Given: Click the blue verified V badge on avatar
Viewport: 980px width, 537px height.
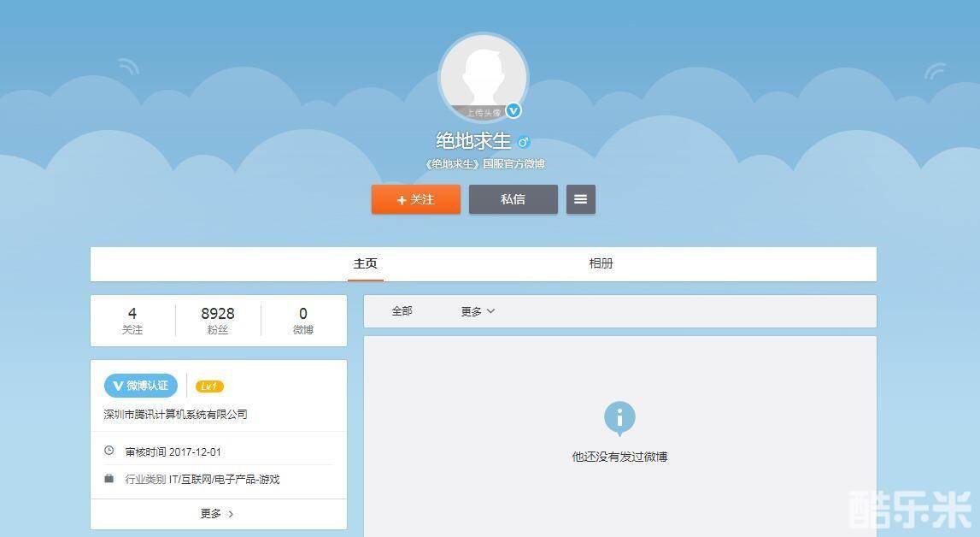Looking at the screenshot, I should pyautogui.click(x=513, y=110).
